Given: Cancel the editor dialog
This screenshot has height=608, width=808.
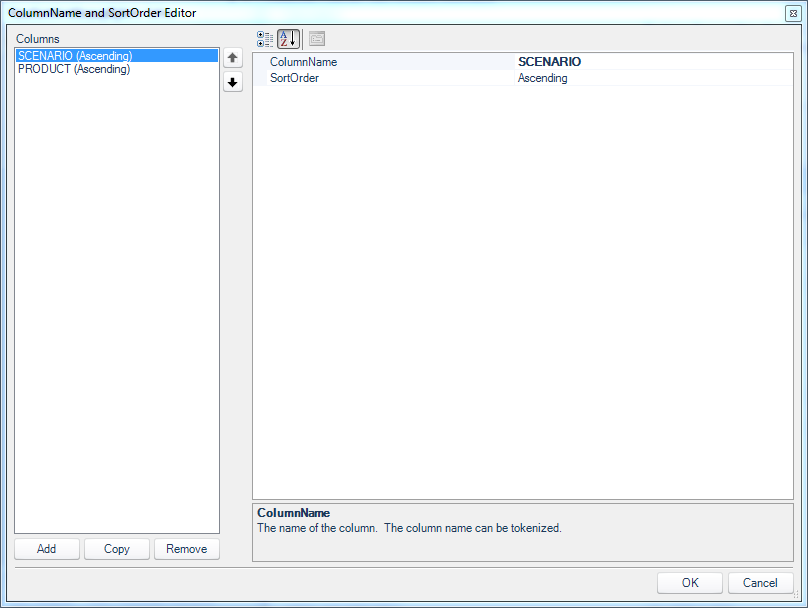Looking at the screenshot, I should pos(760,583).
